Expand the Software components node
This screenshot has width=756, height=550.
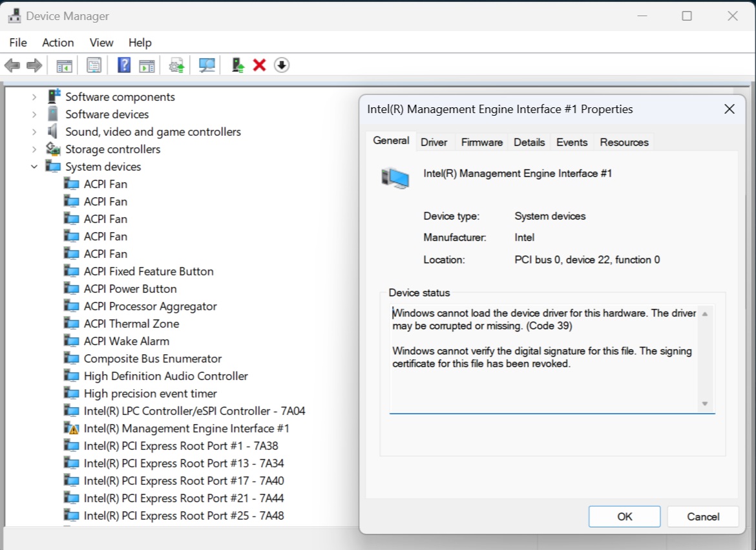pyautogui.click(x=34, y=97)
